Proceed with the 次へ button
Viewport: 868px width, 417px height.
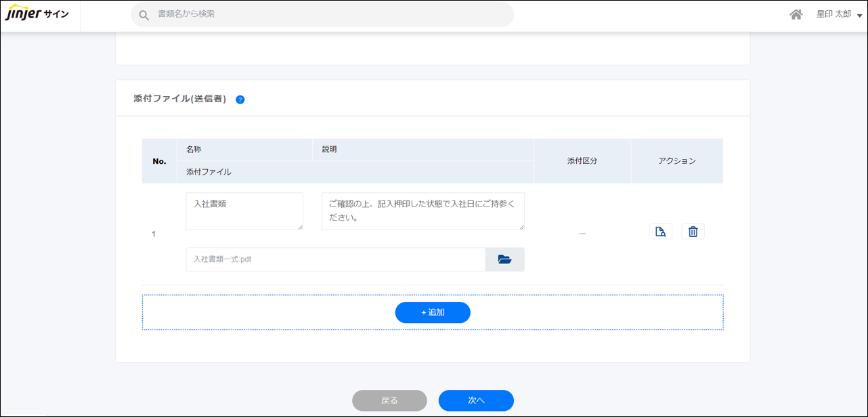tap(476, 401)
